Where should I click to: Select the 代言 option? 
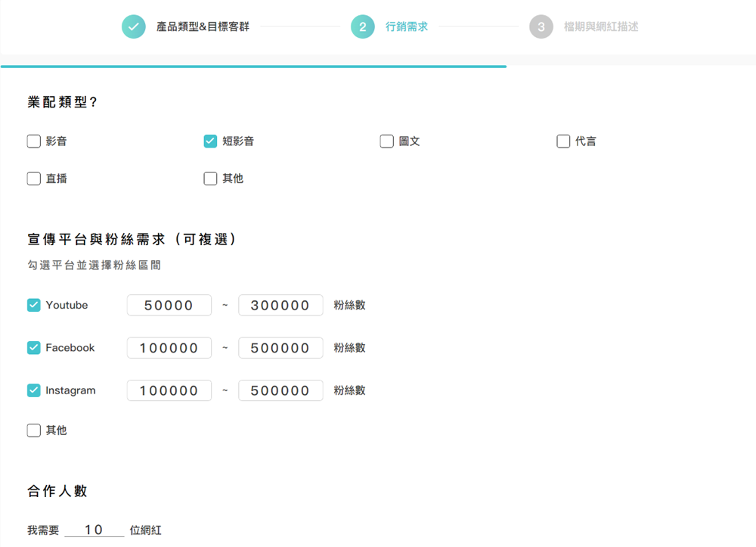[x=562, y=141]
